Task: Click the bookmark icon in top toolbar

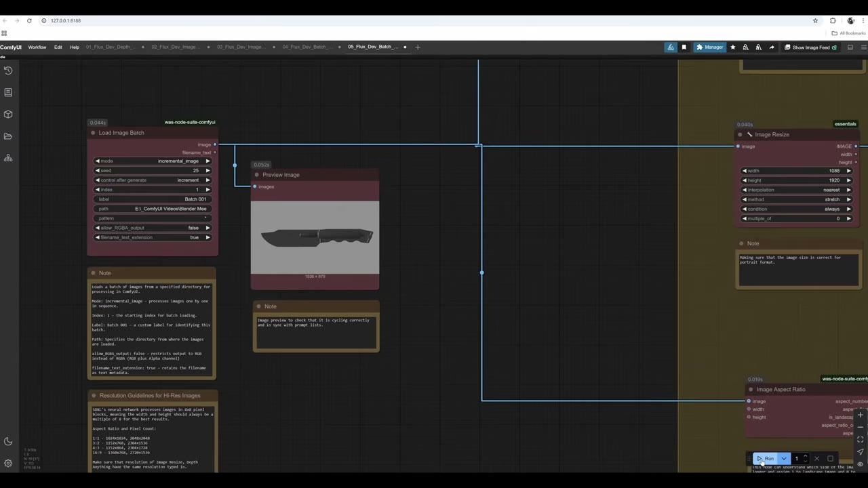Action: click(684, 47)
